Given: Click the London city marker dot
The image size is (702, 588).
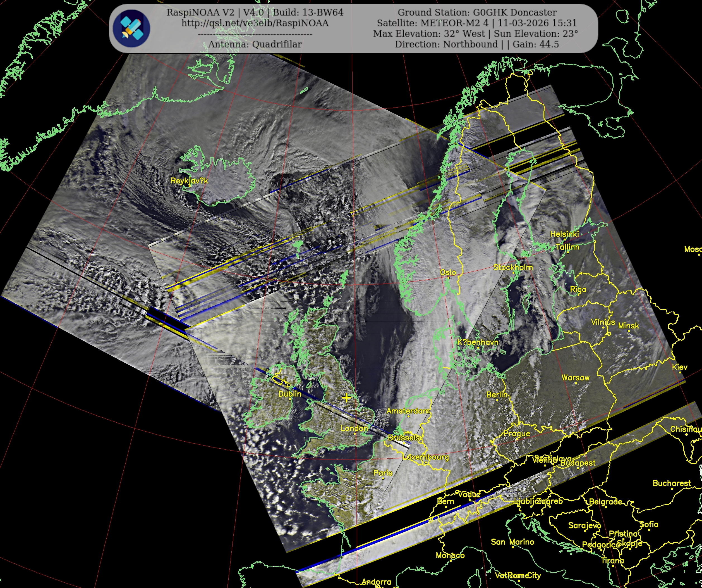Looking at the screenshot, I should point(355,434).
